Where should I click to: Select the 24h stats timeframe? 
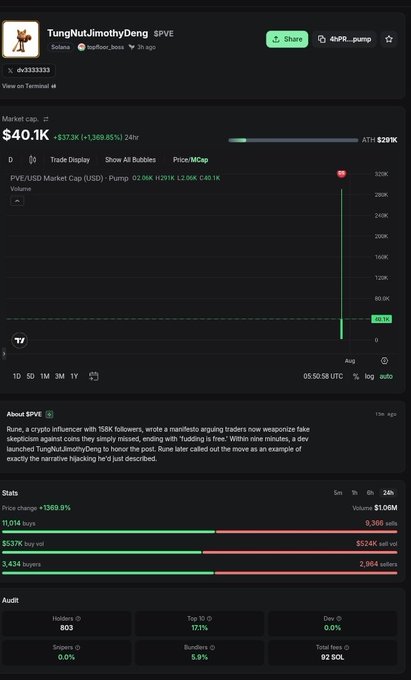[x=388, y=493]
